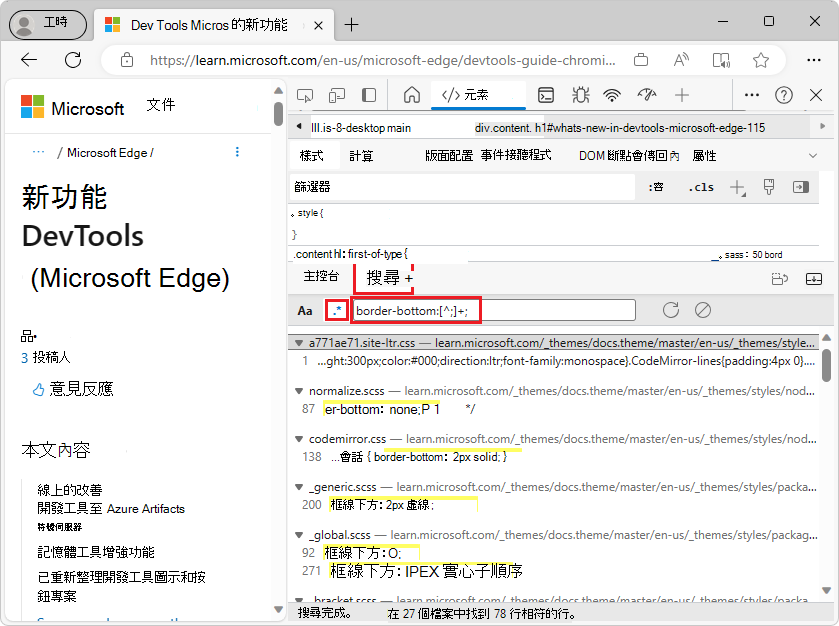Toggle element state :hov button
This screenshot has height=626, width=839.
[656, 187]
